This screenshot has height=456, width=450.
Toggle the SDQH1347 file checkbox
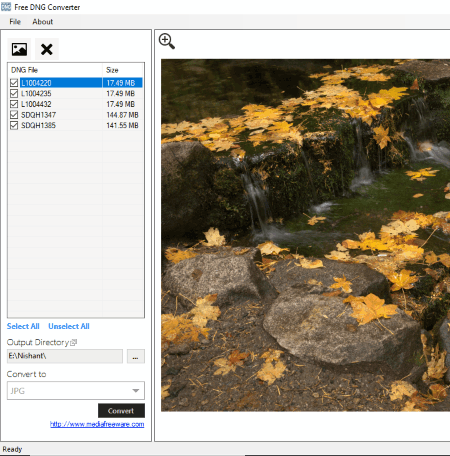(14, 115)
